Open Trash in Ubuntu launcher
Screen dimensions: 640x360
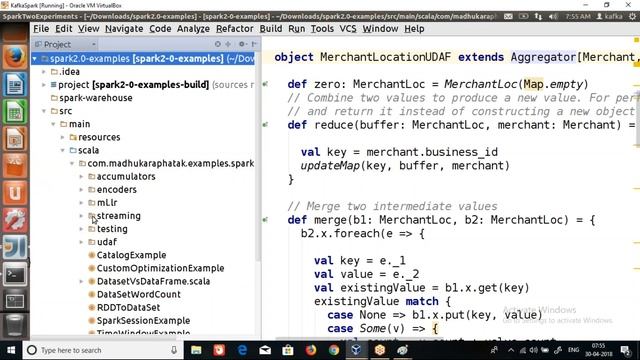15,326
